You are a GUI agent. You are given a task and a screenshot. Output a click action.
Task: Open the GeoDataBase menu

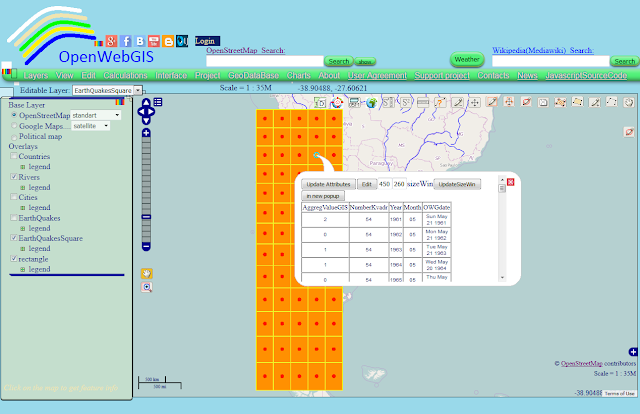pyautogui.click(x=253, y=76)
